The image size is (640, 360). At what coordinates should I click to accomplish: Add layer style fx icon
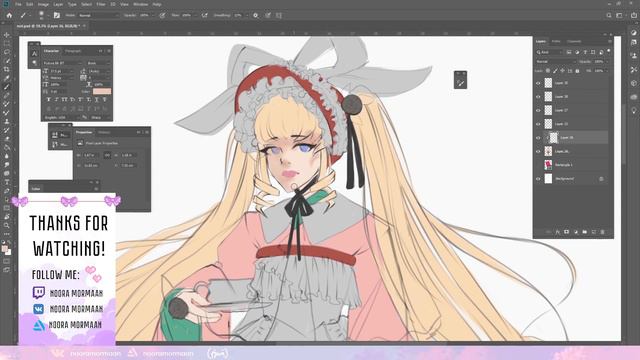(x=558, y=232)
